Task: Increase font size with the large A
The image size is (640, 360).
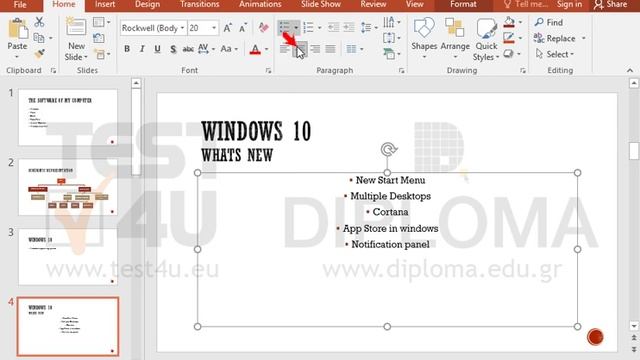Action: 228,28
